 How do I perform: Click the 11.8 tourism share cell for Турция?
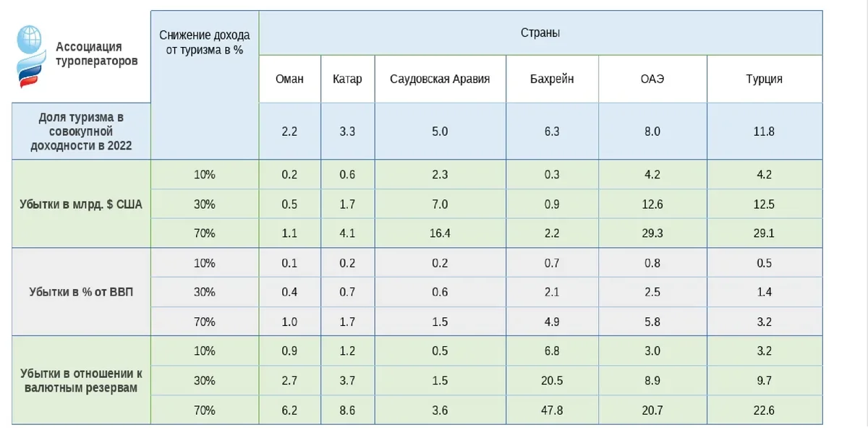[x=764, y=132]
